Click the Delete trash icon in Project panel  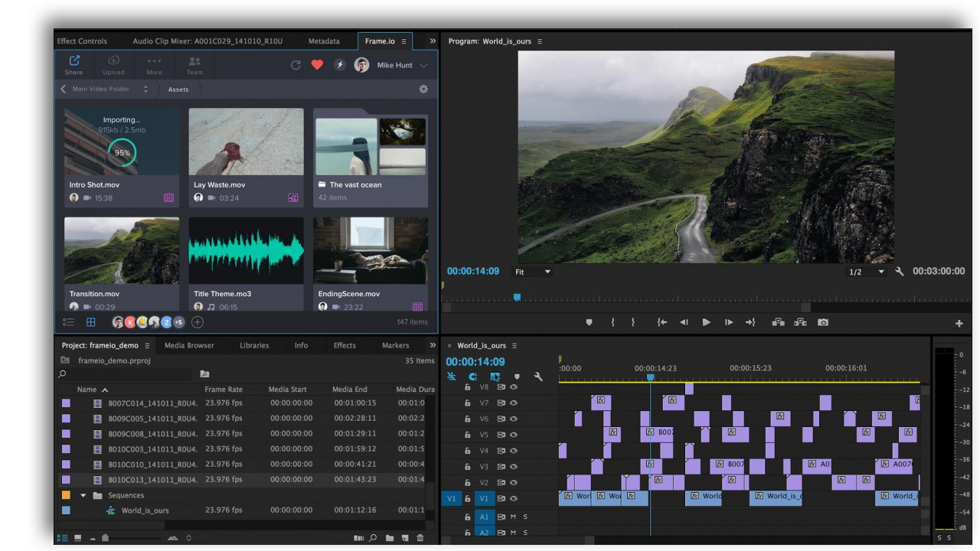tap(420, 538)
